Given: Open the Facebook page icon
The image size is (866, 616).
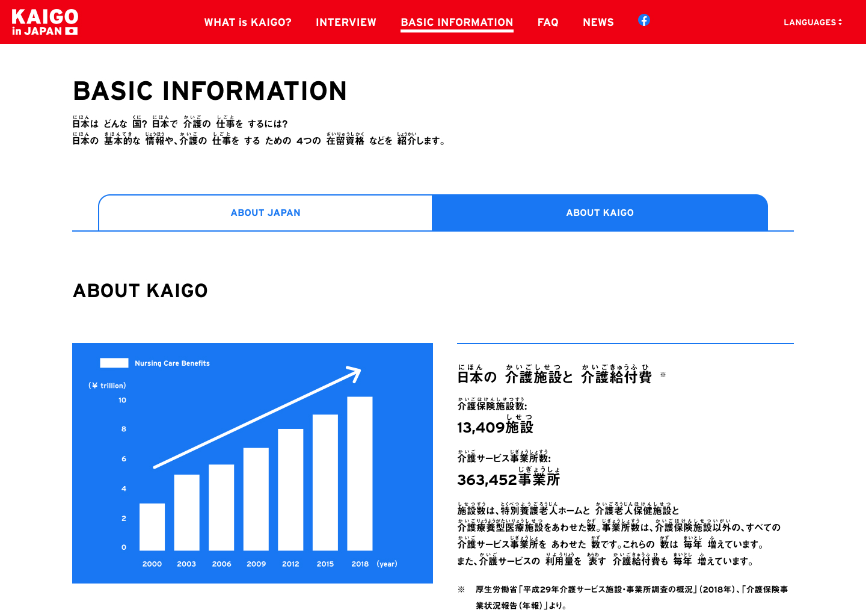Looking at the screenshot, I should click(643, 20).
